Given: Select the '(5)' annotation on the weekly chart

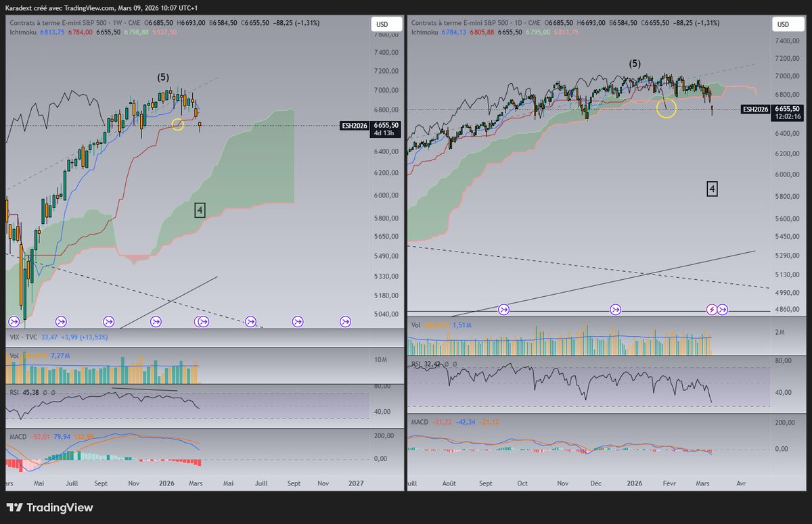Looking at the screenshot, I should (x=163, y=77).
